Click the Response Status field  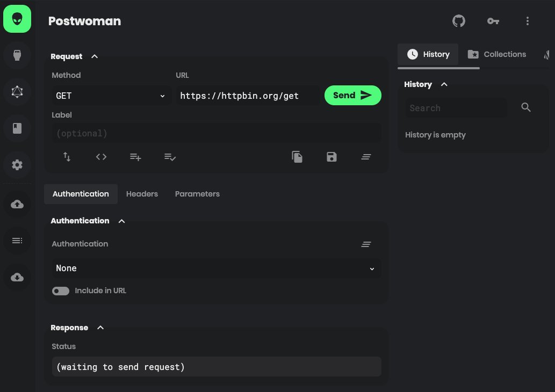coord(217,367)
